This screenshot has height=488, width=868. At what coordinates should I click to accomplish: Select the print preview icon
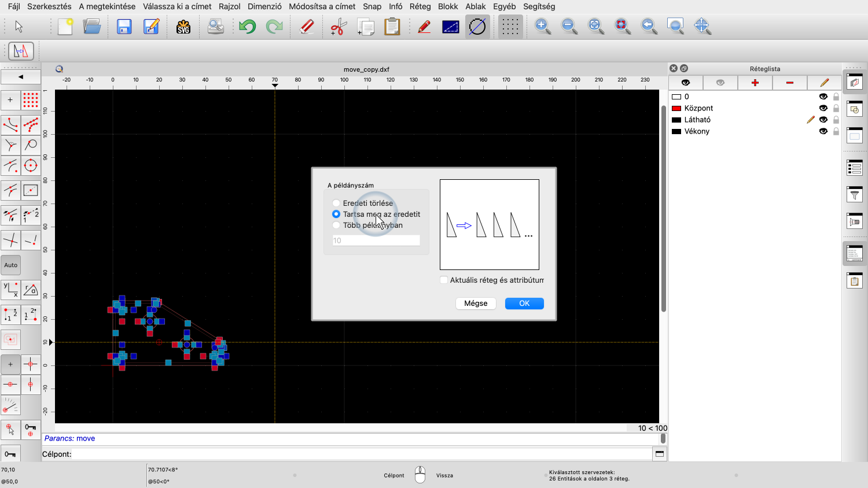coord(215,26)
